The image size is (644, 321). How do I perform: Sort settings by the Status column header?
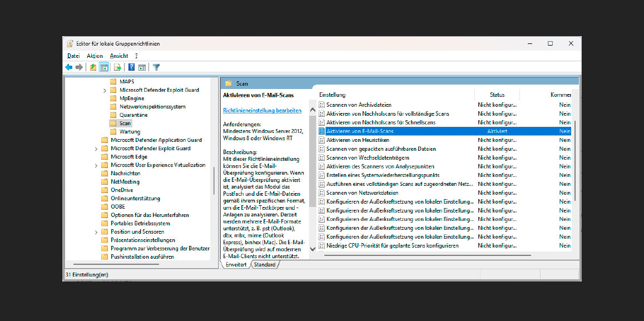[497, 95]
